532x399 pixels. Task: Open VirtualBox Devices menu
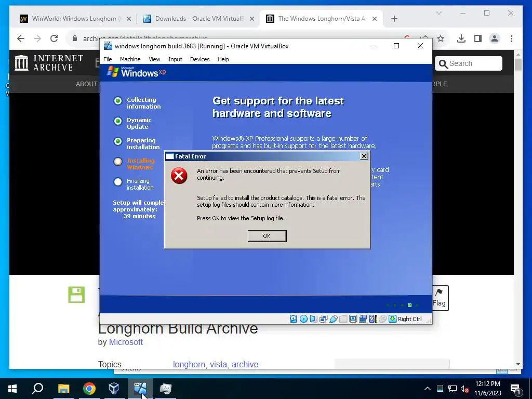(200, 59)
